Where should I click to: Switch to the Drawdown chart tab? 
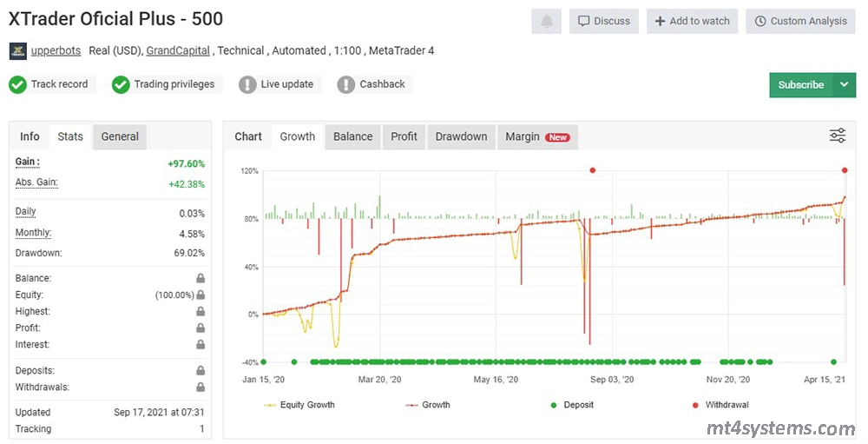[x=461, y=136]
